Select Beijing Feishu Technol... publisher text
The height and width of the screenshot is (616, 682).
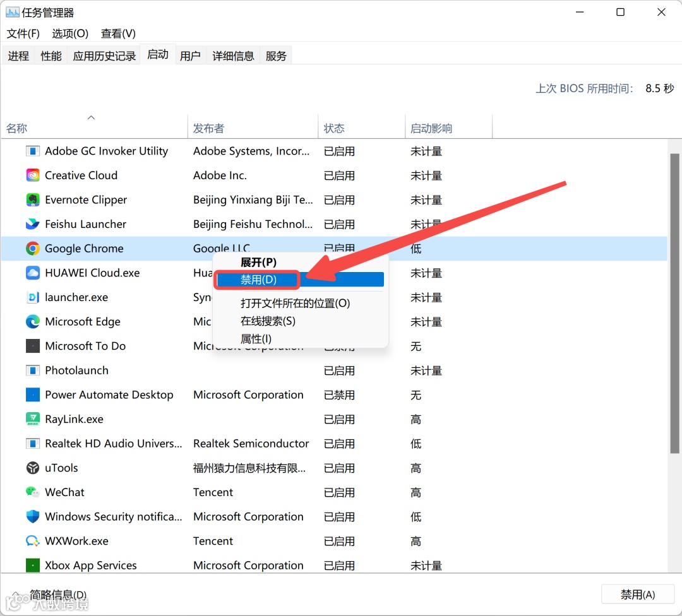253,224
